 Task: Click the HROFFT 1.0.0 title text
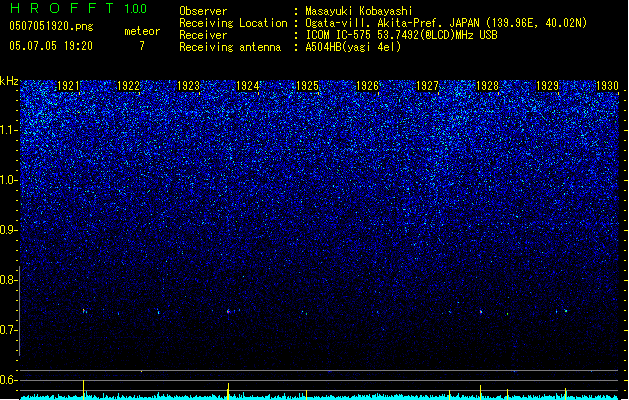pos(79,8)
